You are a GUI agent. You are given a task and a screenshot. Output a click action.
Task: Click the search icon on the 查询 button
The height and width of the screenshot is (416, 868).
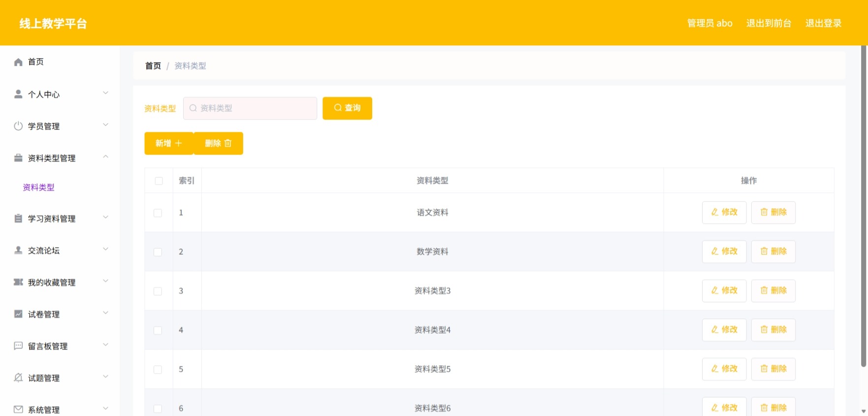click(x=338, y=107)
